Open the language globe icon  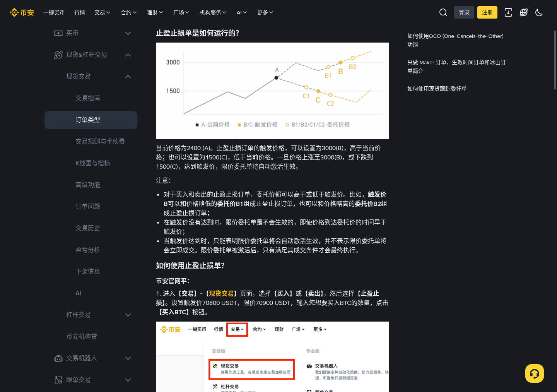tap(524, 12)
